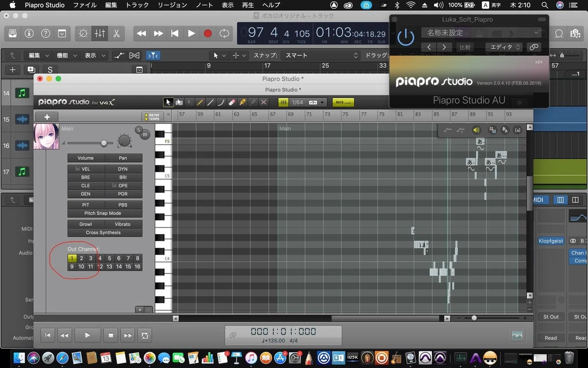Click the Logic record button

click(208, 33)
